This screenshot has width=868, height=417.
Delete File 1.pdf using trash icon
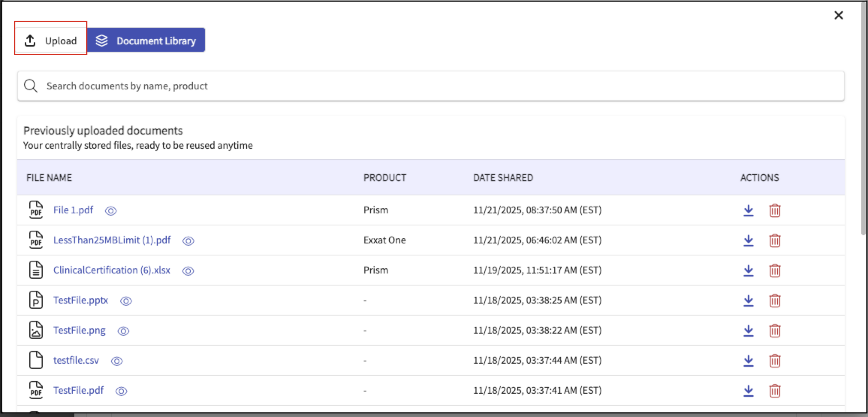[775, 210]
